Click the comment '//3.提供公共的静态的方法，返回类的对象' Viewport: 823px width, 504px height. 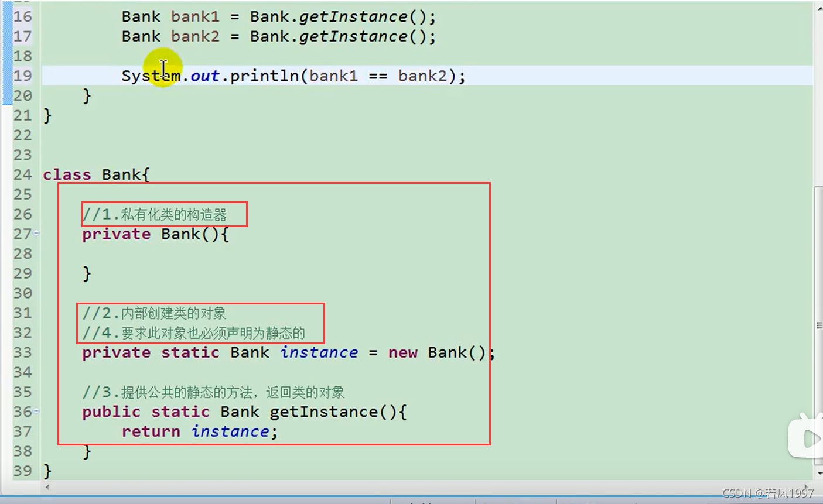214,392
